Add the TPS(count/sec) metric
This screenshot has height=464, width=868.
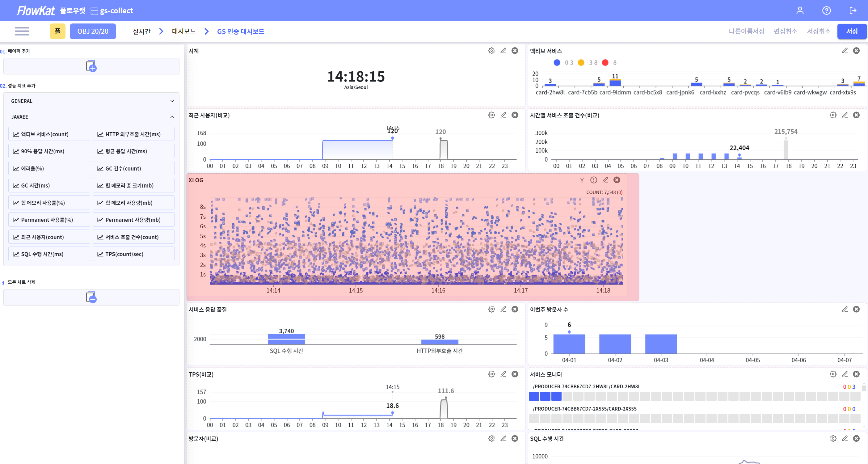point(133,254)
